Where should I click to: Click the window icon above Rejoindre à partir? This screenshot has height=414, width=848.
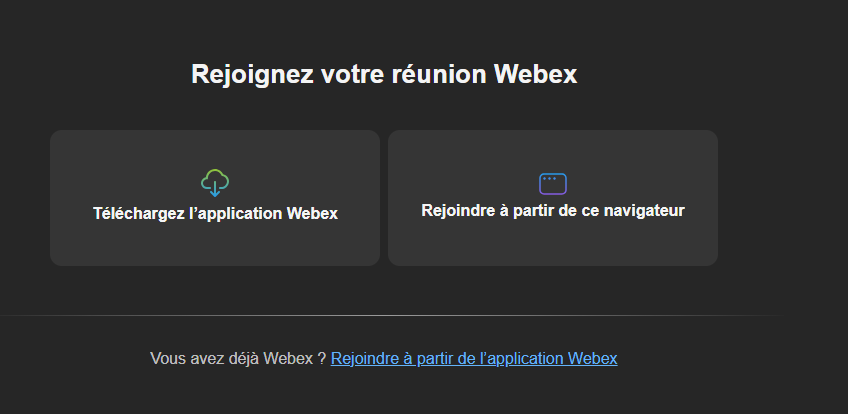coord(553,183)
